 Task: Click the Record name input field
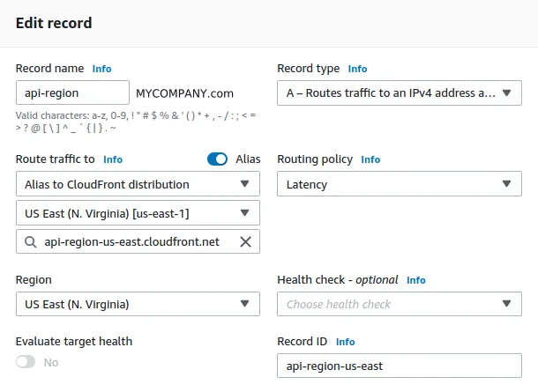(73, 92)
